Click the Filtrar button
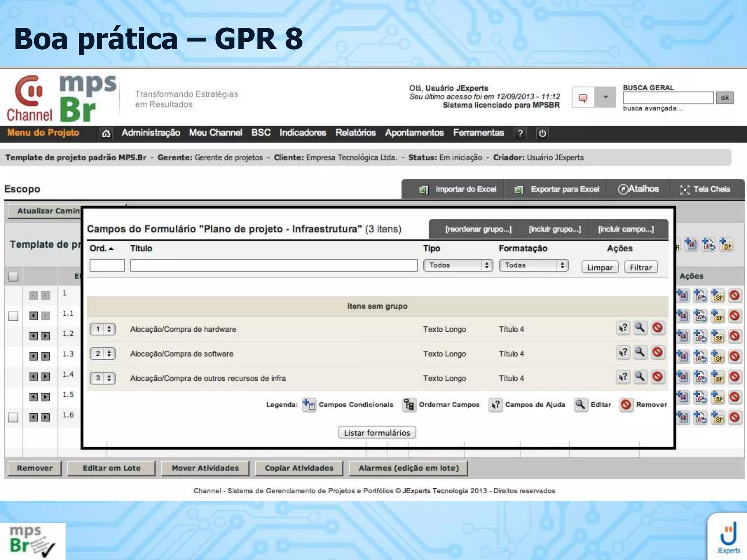747x560 pixels. click(641, 267)
